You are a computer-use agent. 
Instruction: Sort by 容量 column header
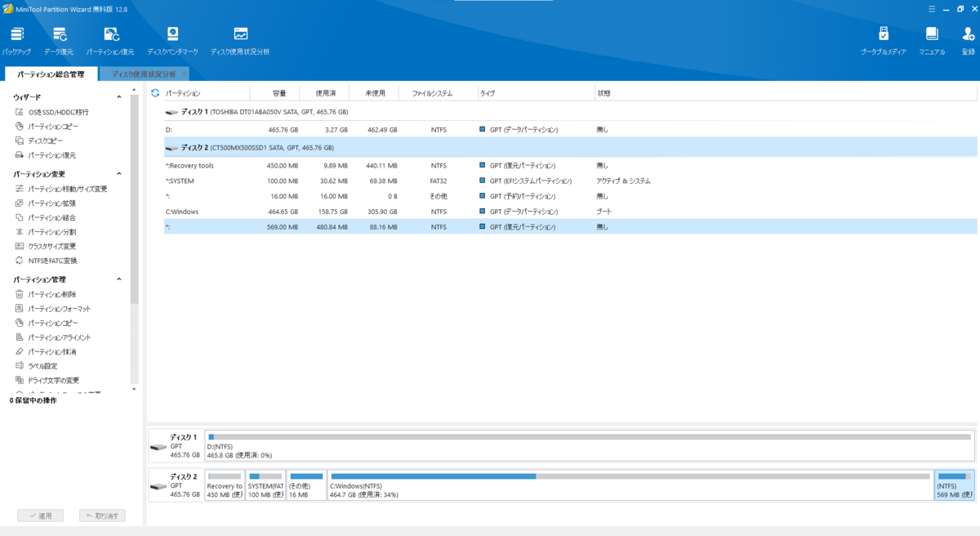274,93
